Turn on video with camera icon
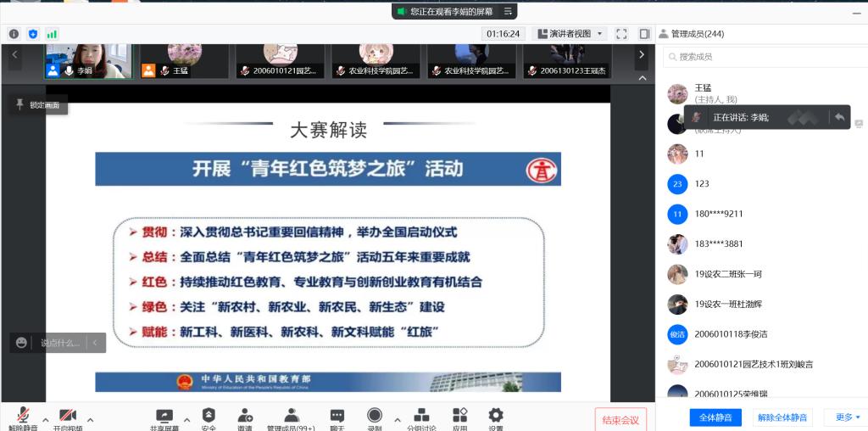Screen dimensions: 868x431 coord(68,416)
